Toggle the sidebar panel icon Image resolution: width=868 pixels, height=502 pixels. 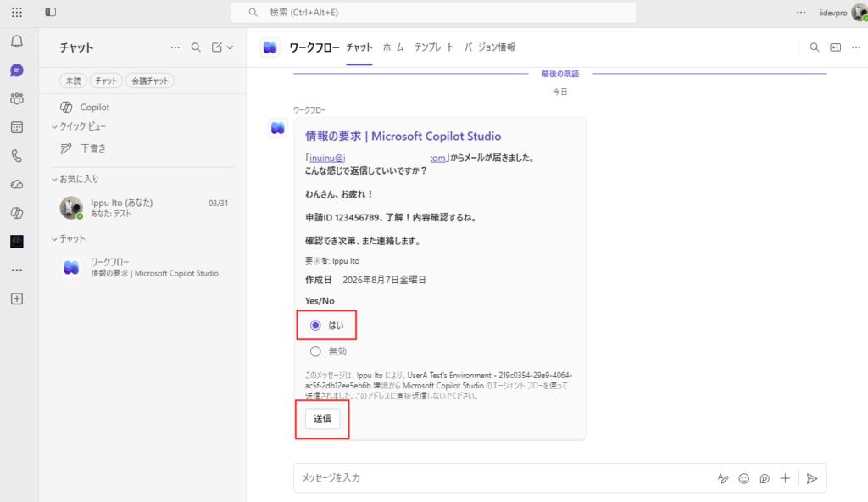coord(50,12)
